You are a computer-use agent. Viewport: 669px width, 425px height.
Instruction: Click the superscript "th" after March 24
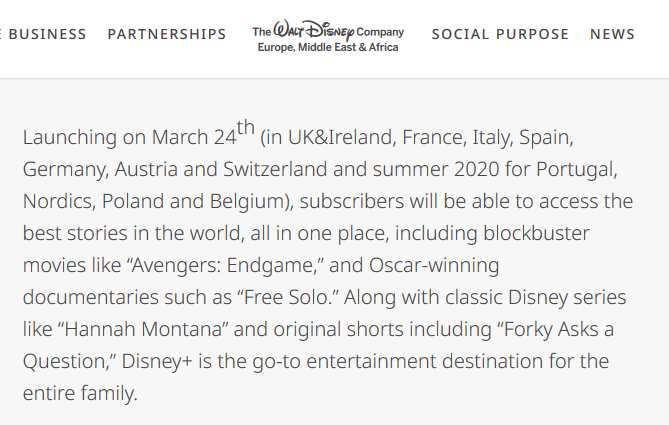(246, 129)
